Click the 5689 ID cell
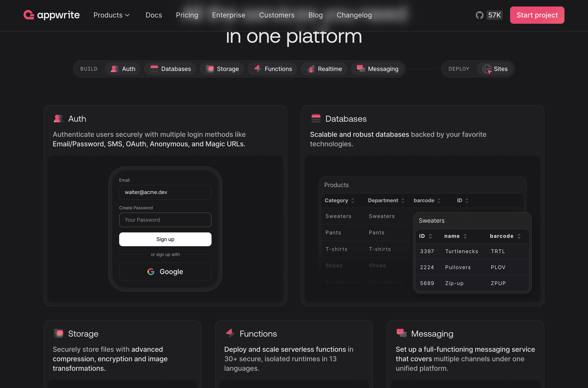Screen dimensions: 588x388 [x=427, y=283]
